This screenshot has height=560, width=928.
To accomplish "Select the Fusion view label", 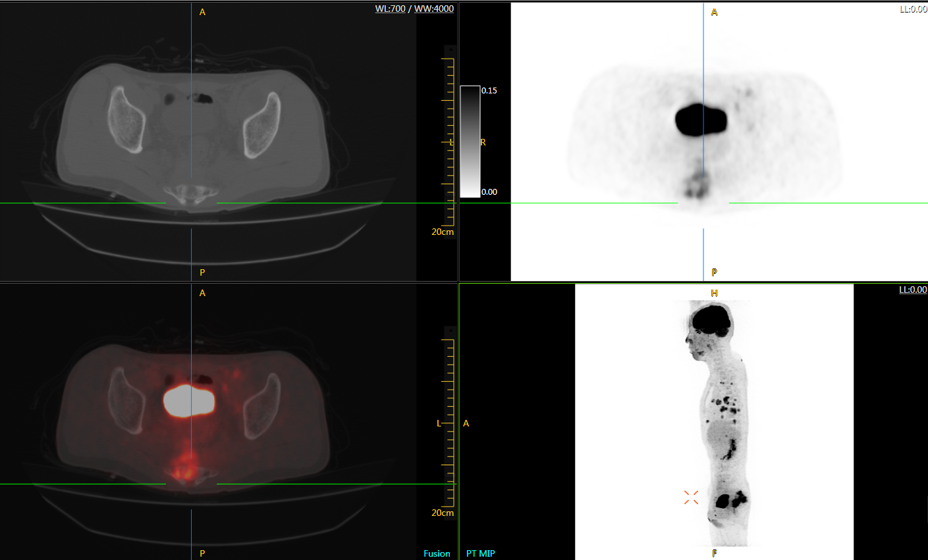I will pyautogui.click(x=437, y=553).
